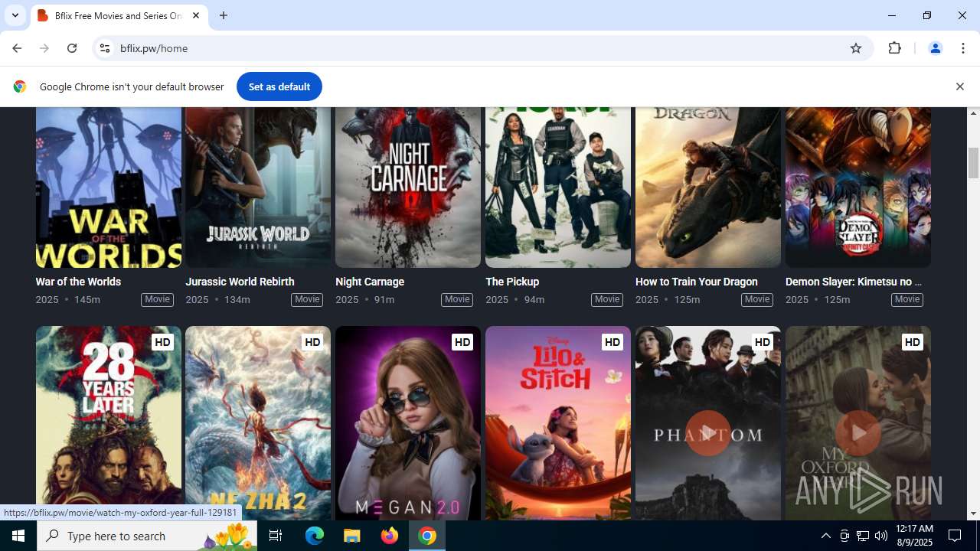Open Lilo & Stitch poster
The height and width of the screenshot is (551, 980).
558,423
